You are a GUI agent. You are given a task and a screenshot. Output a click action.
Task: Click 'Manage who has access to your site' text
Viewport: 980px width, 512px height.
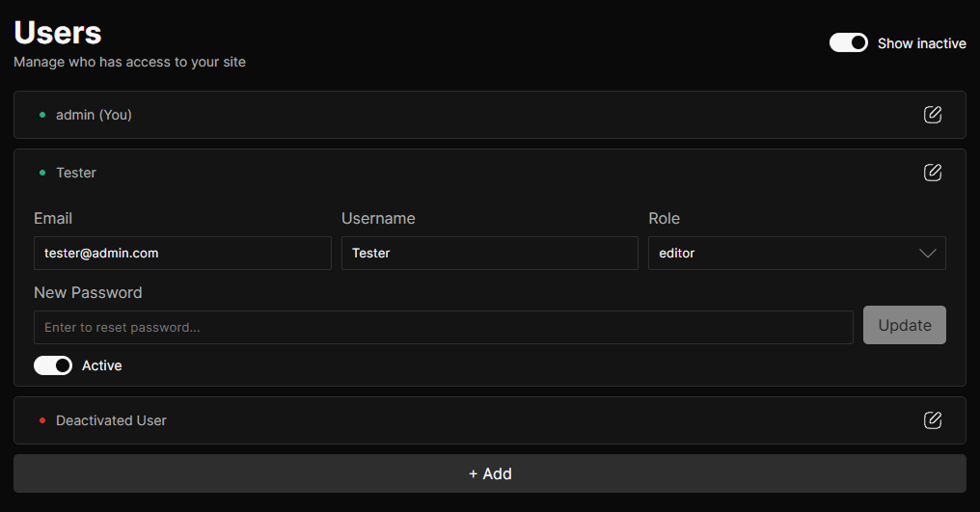[129, 62]
